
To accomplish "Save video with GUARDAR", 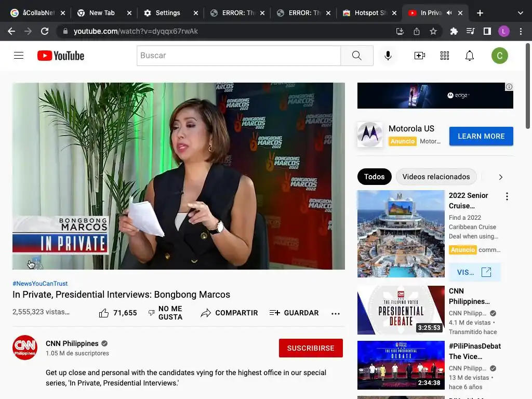I will 294,313.
